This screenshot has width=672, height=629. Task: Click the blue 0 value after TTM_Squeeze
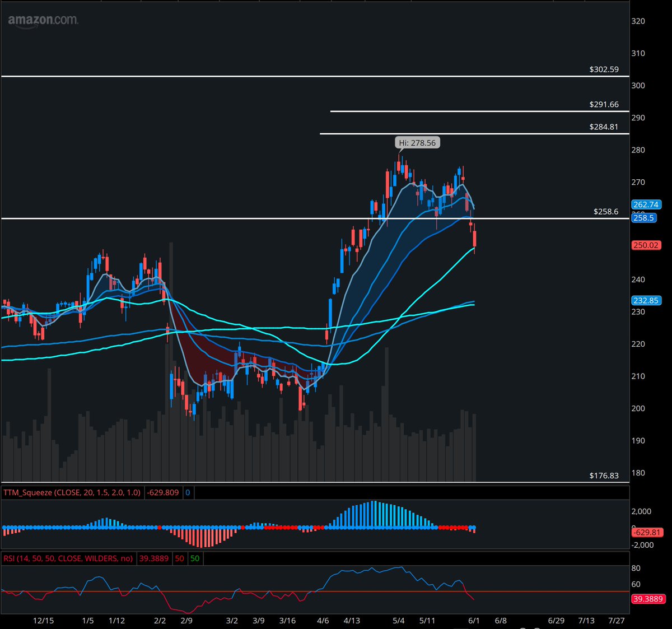188,492
